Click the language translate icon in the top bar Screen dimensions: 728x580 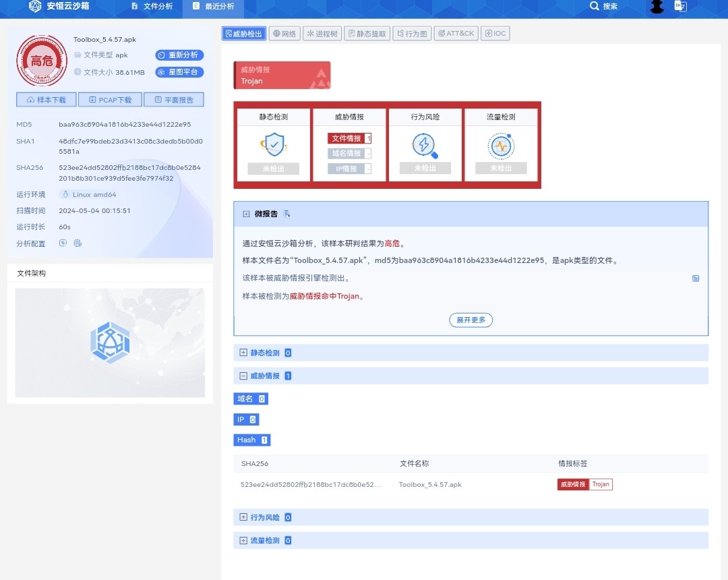click(680, 6)
